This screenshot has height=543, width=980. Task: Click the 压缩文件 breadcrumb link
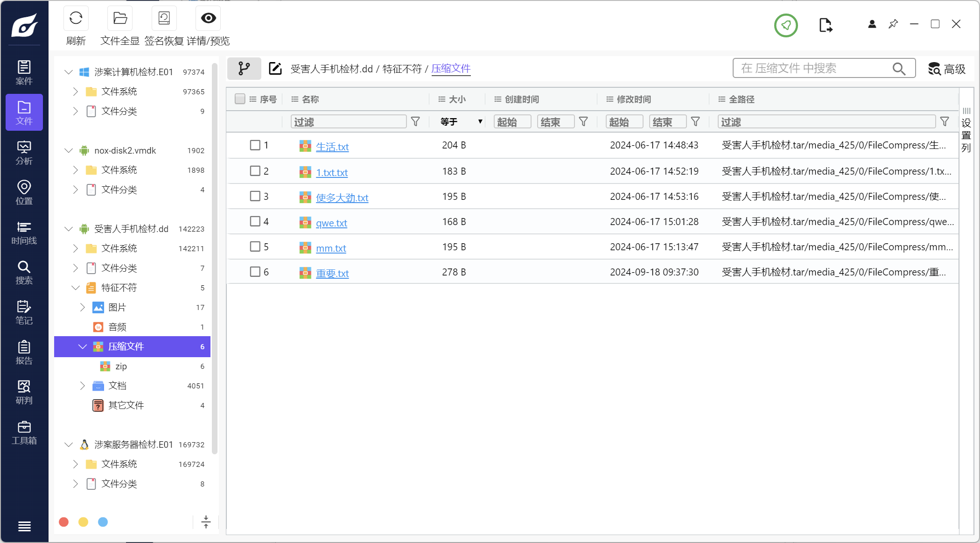pyautogui.click(x=451, y=69)
